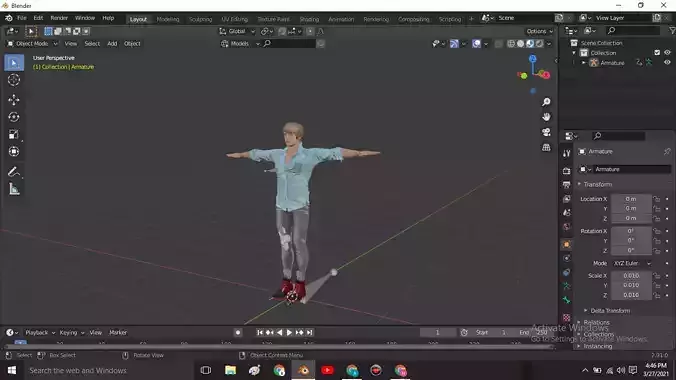Toggle X-ray mode
676x380 pixels.
[x=499, y=44]
